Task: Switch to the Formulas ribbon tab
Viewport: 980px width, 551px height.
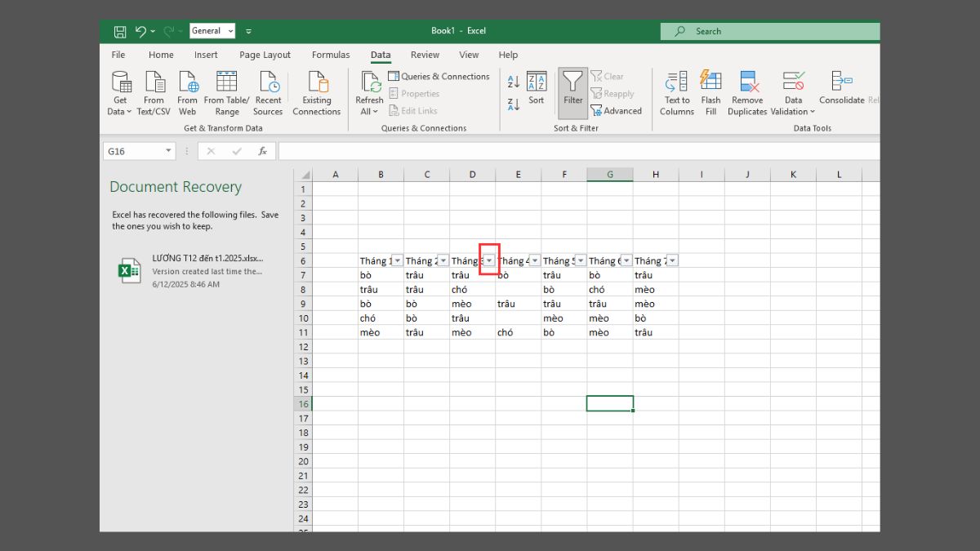Action: (x=331, y=55)
